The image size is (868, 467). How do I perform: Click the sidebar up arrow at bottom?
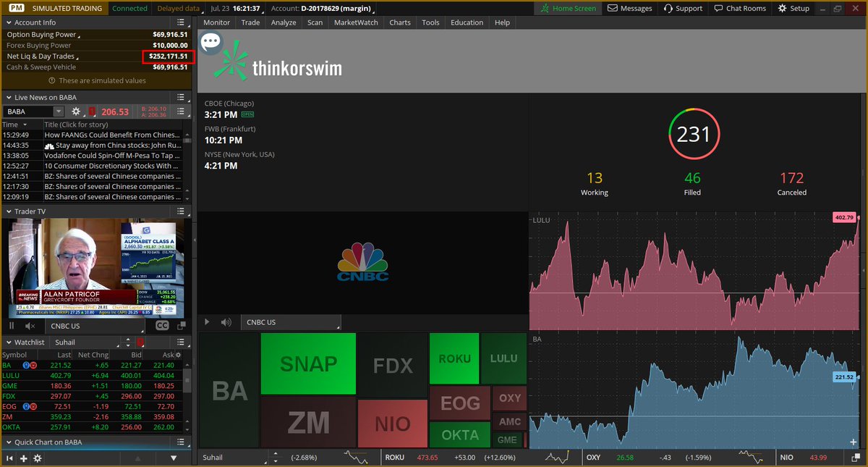[x=138, y=458]
